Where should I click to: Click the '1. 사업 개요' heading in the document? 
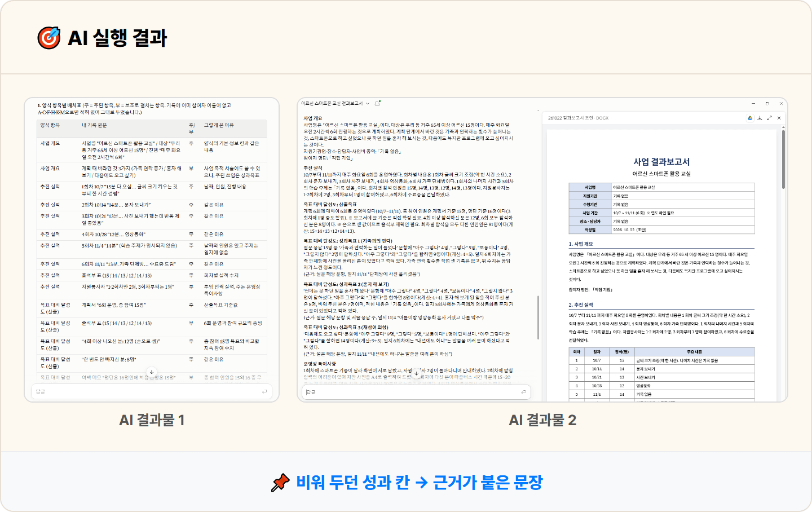click(x=581, y=244)
